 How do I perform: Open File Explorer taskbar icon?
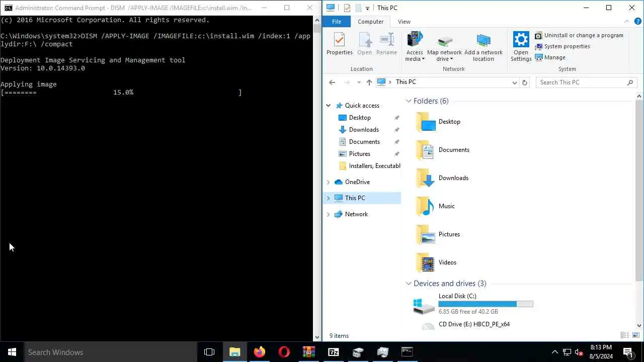pyautogui.click(x=235, y=352)
